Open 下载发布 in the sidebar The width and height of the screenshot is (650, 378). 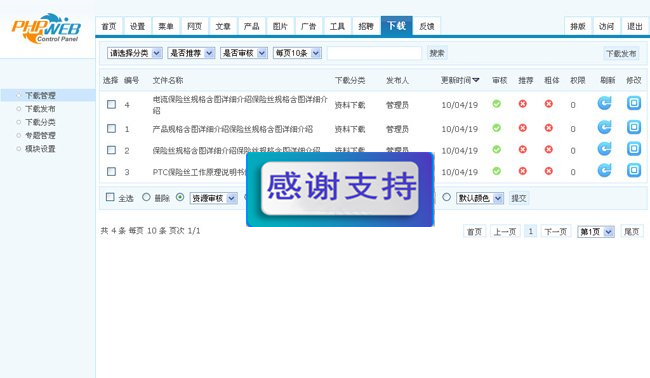point(40,109)
